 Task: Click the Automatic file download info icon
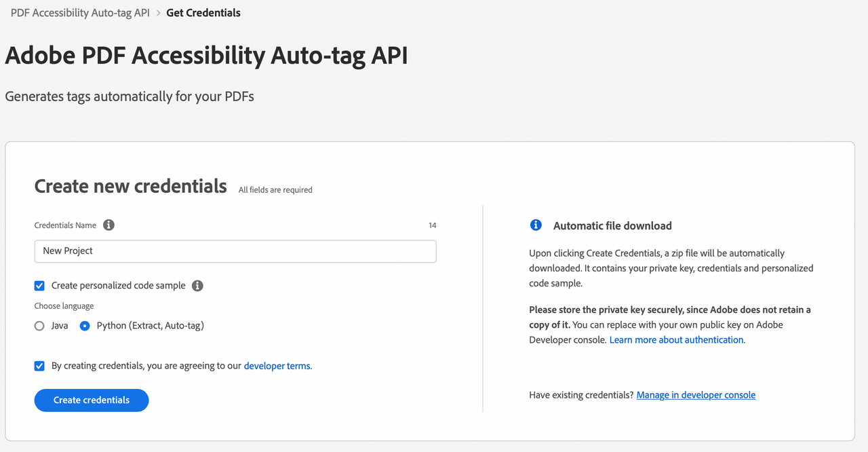point(536,225)
